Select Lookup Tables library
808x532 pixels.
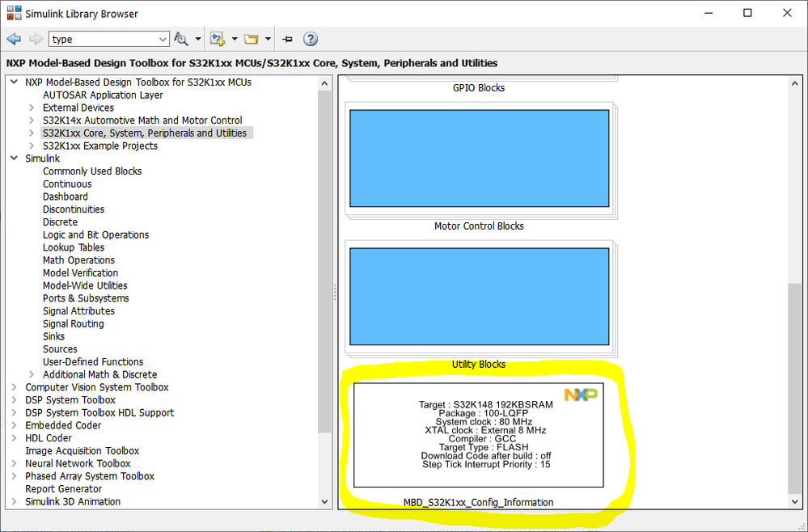pyautogui.click(x=73, y=247)
